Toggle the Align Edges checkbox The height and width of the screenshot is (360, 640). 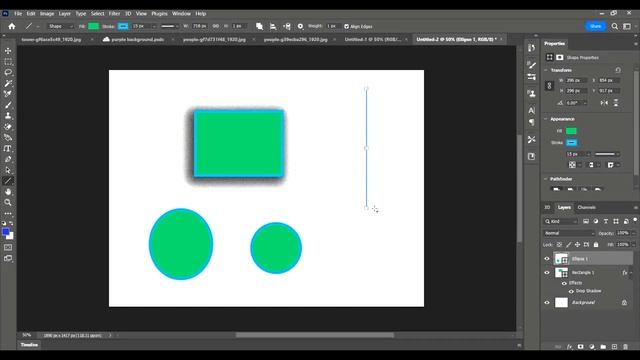tap(347, 27)
